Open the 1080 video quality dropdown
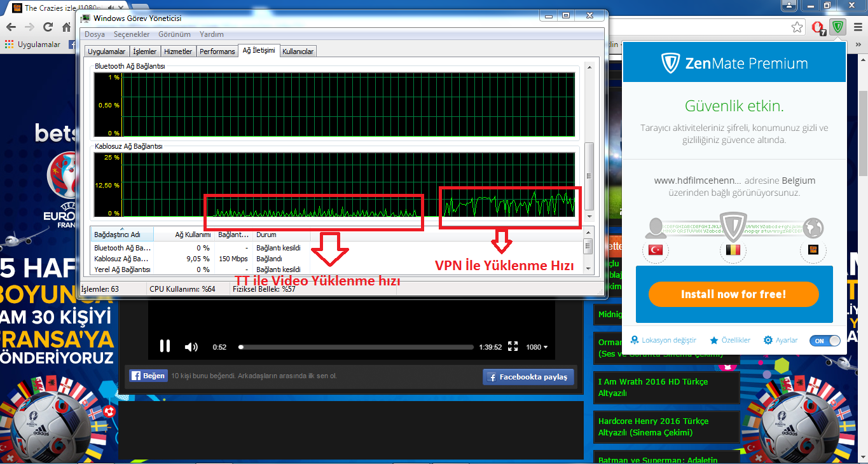 (x=536, y=347)
